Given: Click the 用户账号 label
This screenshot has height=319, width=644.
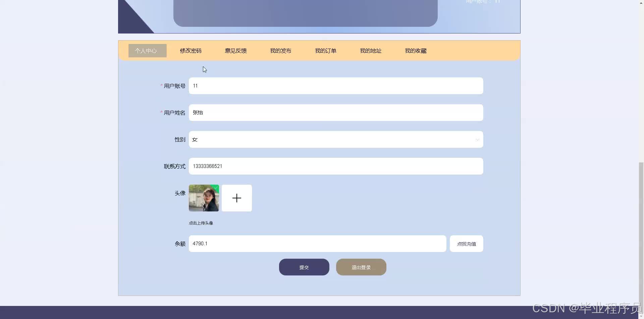Looking at the screenshot, I should (x=174, y=86).
